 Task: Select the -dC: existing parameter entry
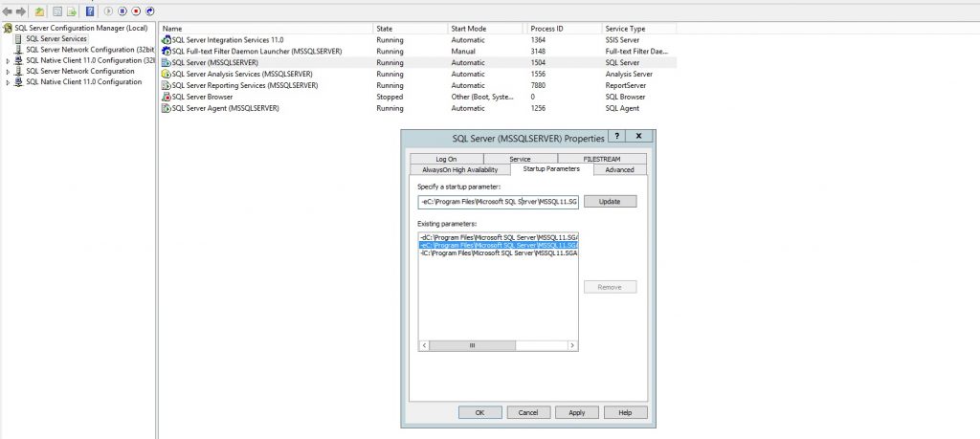[x=499, y=238]
